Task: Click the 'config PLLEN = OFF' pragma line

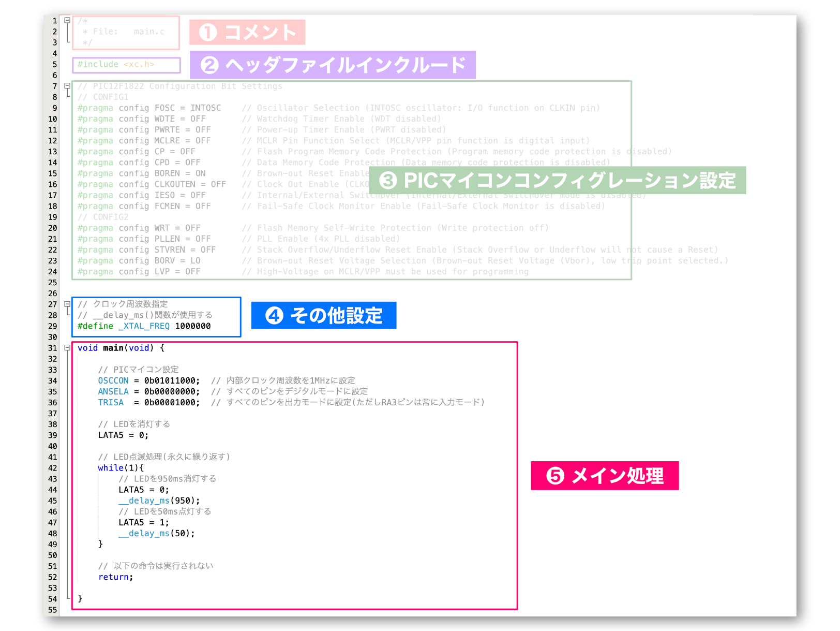Action: coord(144,239)
